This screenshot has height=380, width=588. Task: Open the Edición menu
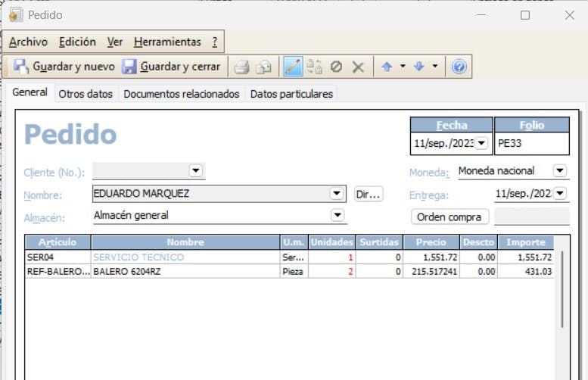tap(77, 42)
